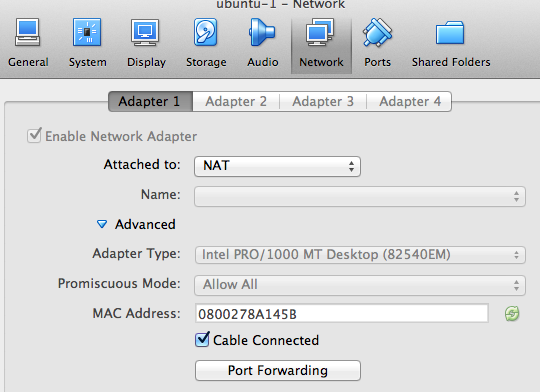The width and height of the screenshot is (540, 392).
Task: Open the Audio settings section
Action: point(262,42)
